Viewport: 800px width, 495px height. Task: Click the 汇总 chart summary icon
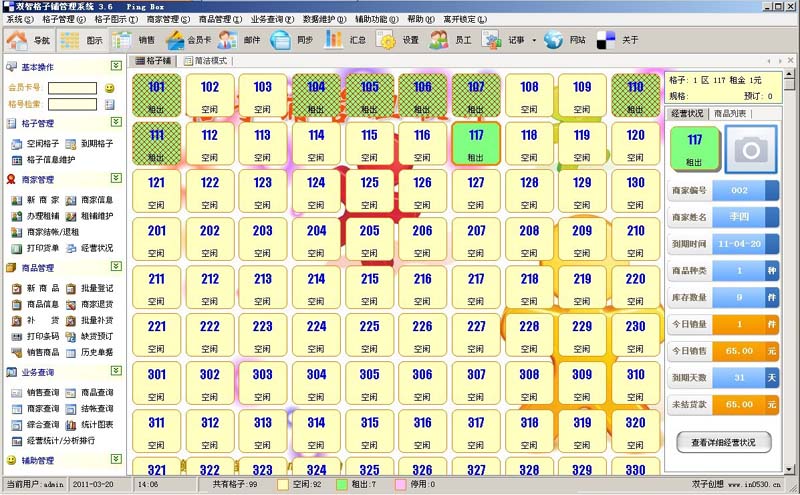coord(334,40)
